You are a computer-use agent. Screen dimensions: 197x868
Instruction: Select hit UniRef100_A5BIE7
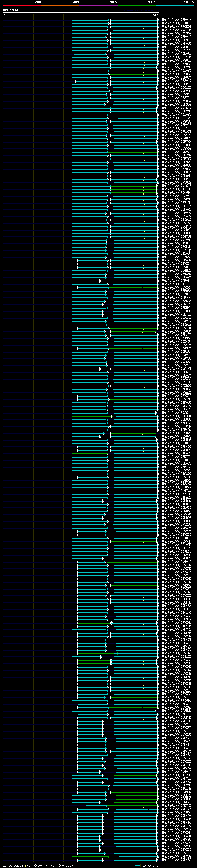(177, 315)
